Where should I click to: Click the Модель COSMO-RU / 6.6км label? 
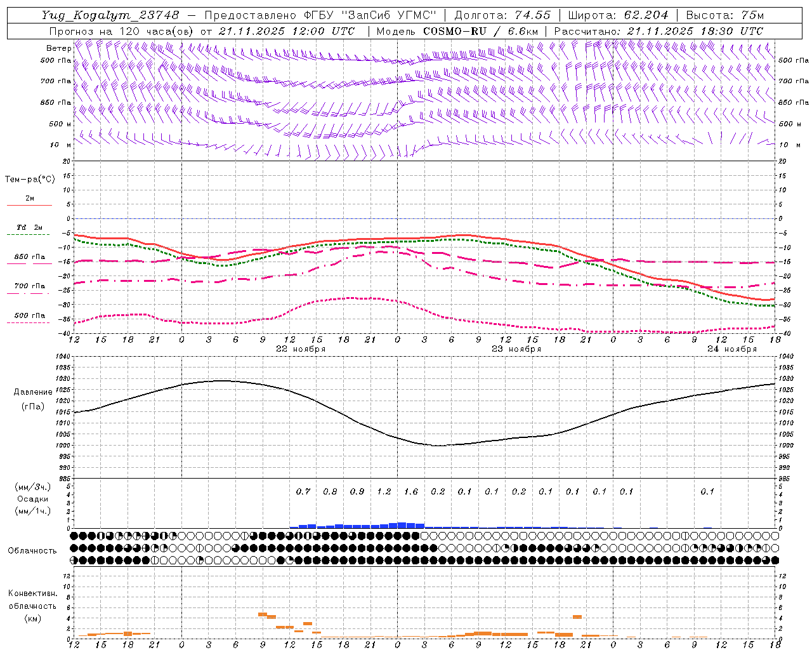click(457, 31)
